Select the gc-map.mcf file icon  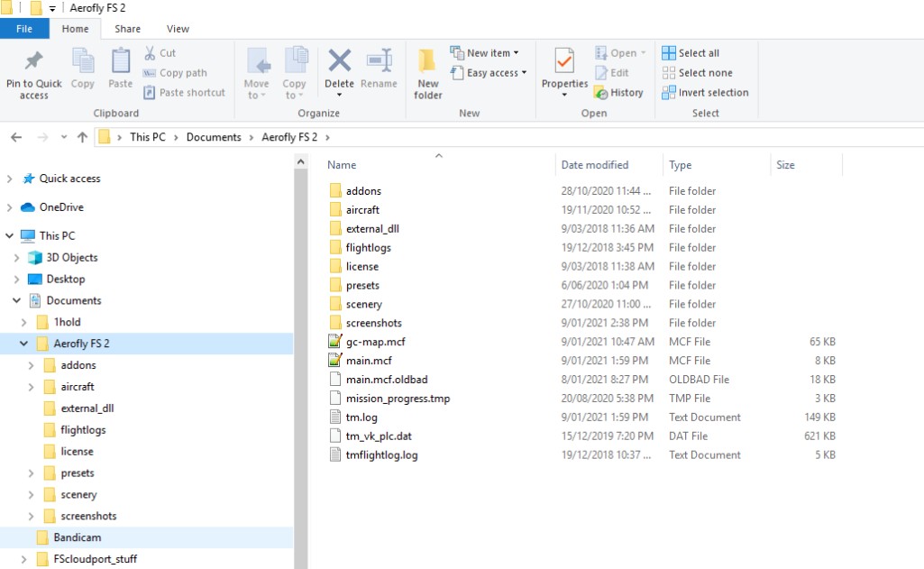(334, 342)
